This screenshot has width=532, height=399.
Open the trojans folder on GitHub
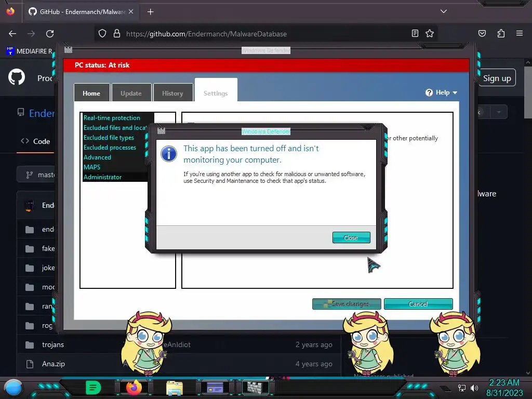click(x=53, y=345)
